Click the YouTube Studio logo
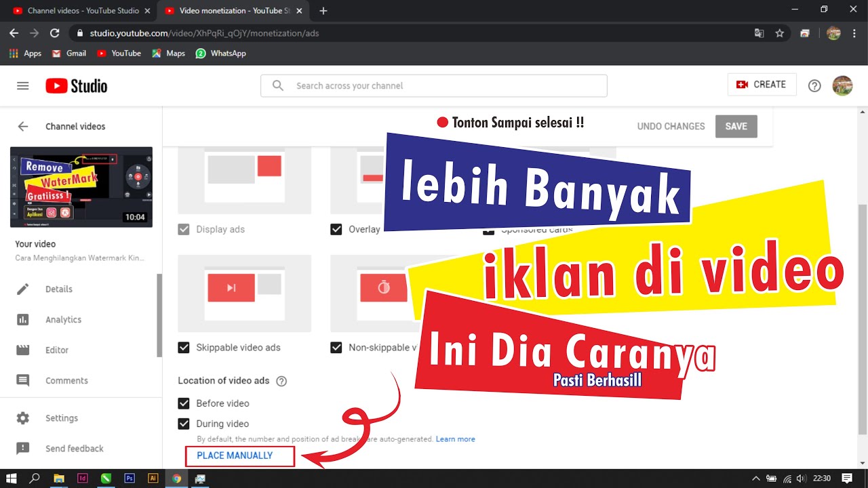This screenshot has height=488, width=868. (77, 86)
